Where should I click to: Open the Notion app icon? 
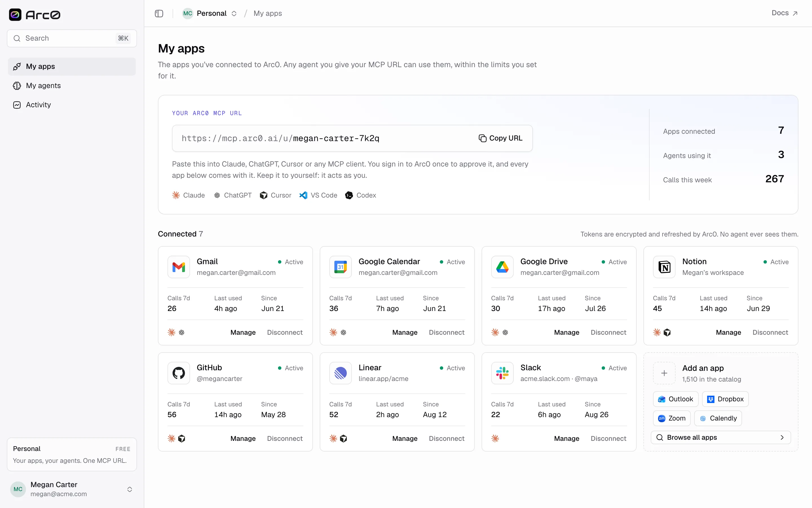tap(664, 267)
